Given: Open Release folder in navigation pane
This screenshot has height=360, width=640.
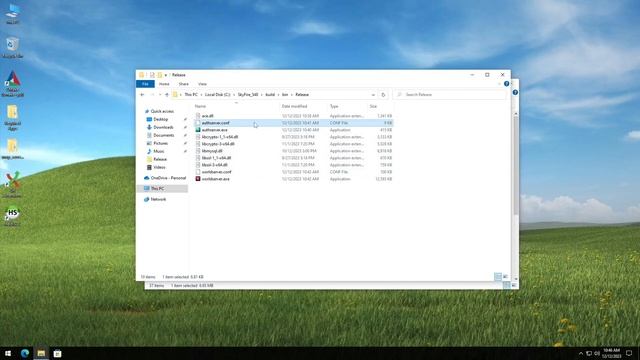Looking at the screenshot, I should [160, 159].
